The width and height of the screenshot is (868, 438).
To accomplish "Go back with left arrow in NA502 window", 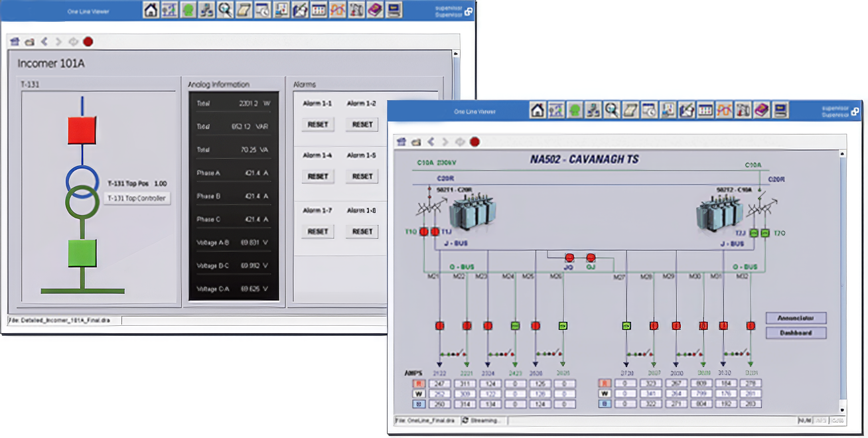I will [x=431, y=141].
